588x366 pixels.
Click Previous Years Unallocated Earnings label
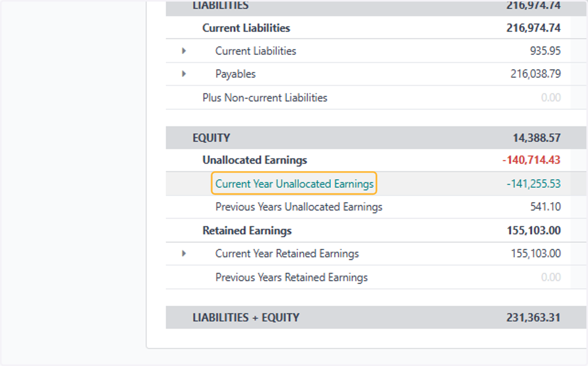299,207
